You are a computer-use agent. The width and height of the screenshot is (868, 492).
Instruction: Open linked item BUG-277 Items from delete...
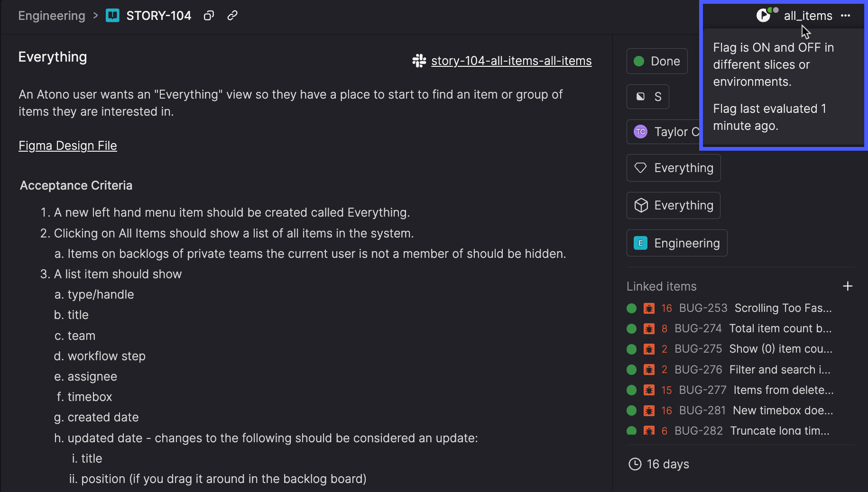point(729,390)
